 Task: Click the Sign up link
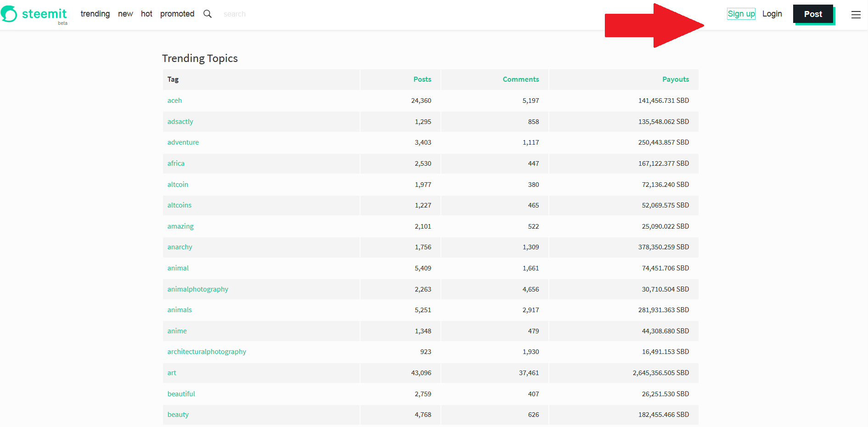(x=741, y=14)
